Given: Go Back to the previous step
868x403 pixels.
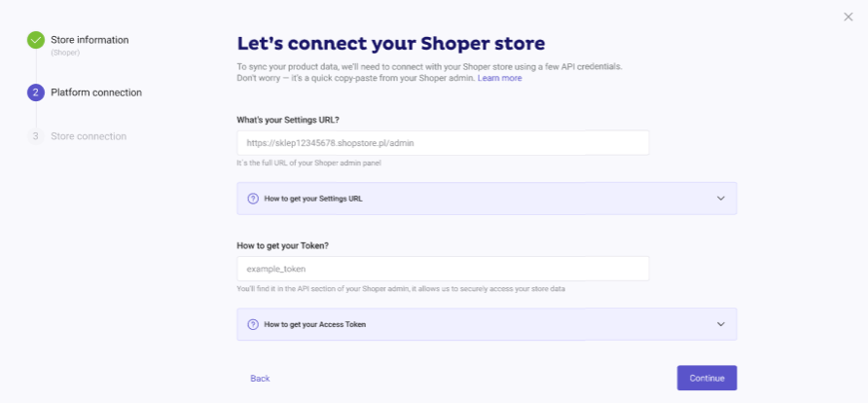Looking at the screenshot, I should [260, 378].
